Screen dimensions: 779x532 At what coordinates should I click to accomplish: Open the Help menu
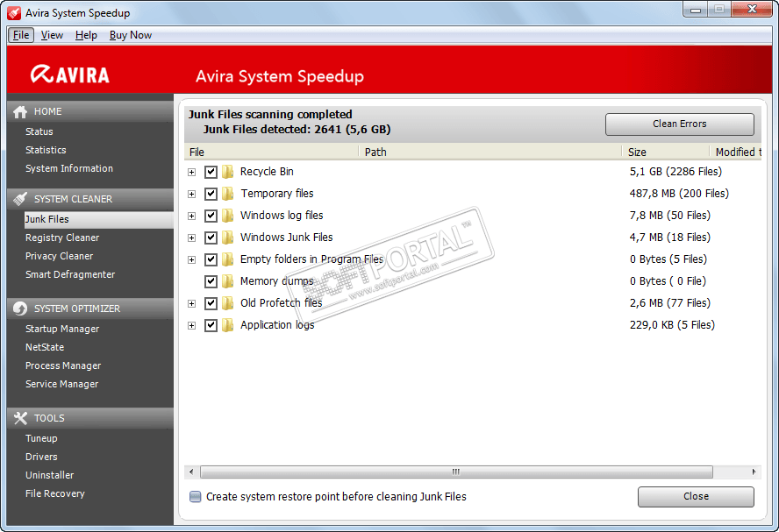86,35
